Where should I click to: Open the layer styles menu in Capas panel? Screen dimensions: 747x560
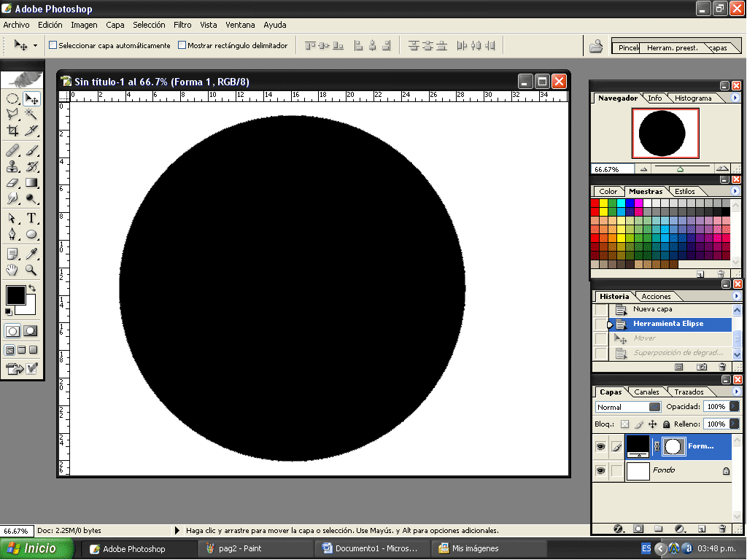point(619,528)
